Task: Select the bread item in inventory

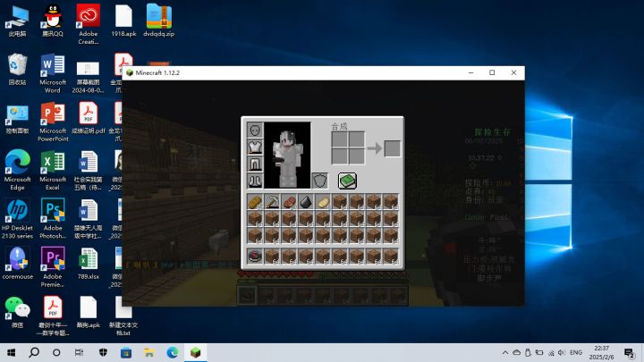Action: [255, 201]
